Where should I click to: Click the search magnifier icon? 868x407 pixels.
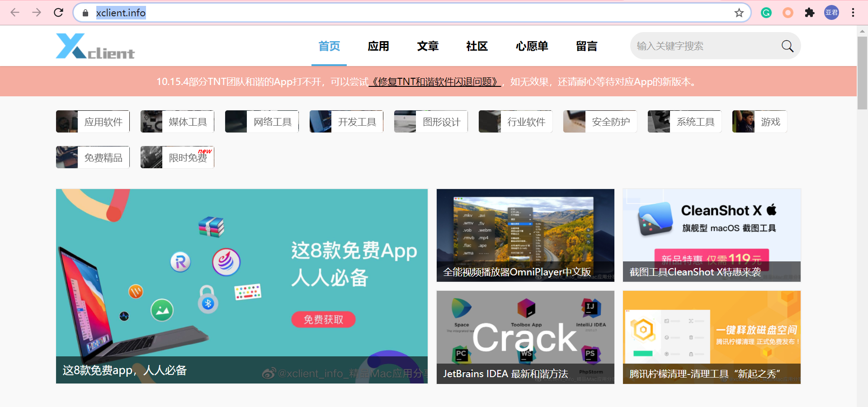point(787,46)
